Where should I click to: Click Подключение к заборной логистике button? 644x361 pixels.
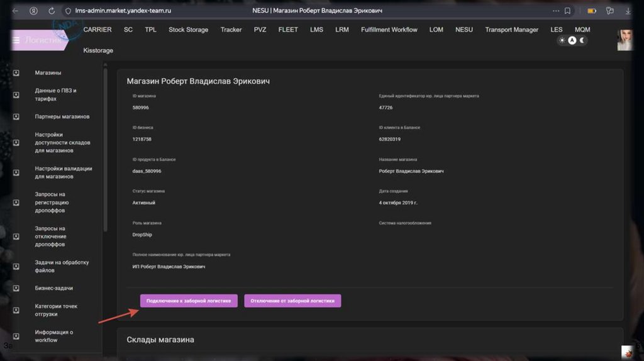tap(189, 301)
